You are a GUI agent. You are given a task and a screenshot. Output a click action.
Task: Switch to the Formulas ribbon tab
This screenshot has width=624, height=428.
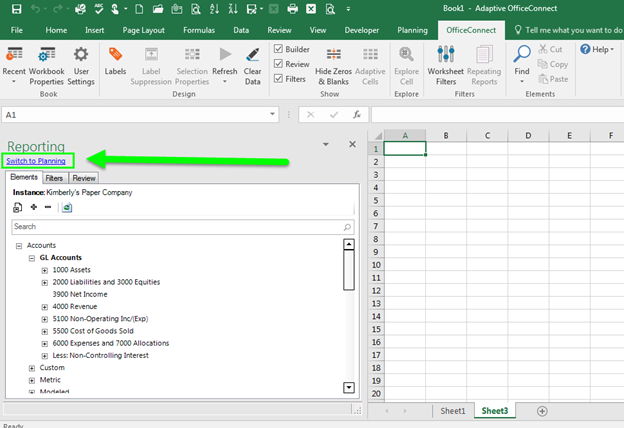[199, 30]
